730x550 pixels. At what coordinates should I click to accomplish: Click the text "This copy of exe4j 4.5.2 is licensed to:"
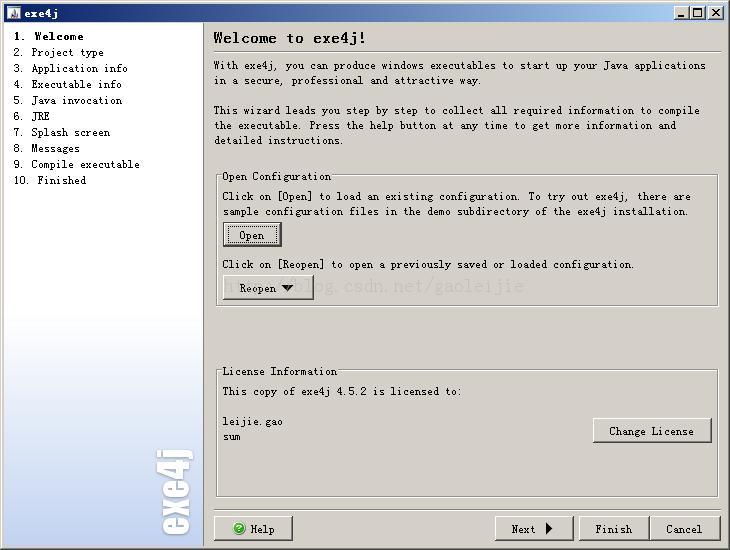pyautogui.click(x=341, y=391)
